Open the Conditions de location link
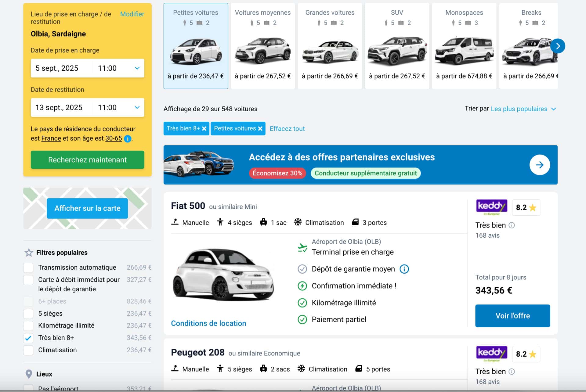 tap(208, 323)
